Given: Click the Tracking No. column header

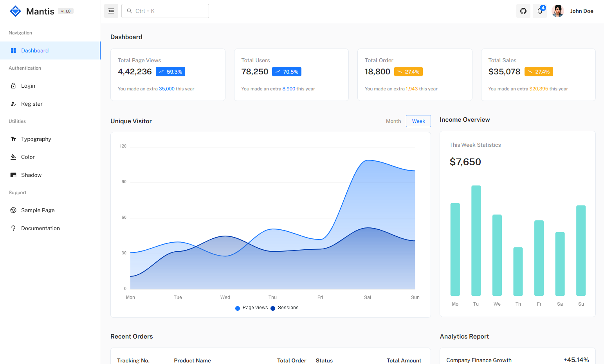Looking at the screenshot, I should coord(133,360).
